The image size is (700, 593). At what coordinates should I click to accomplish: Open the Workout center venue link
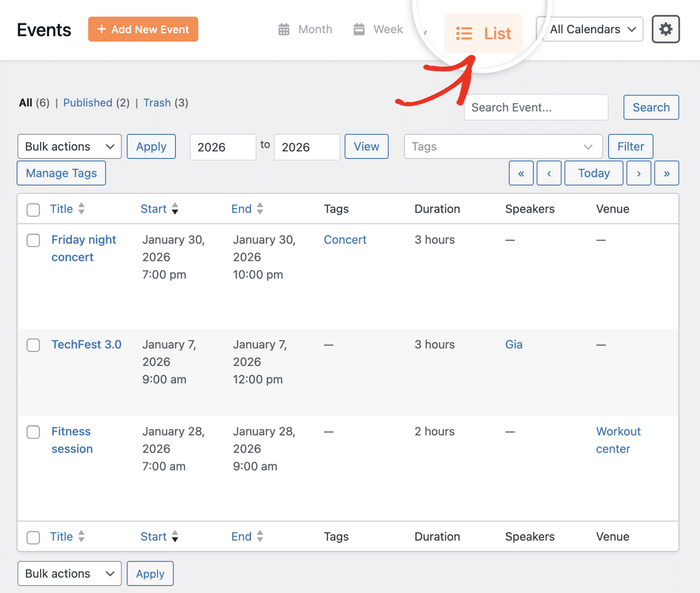click(618, 440)
